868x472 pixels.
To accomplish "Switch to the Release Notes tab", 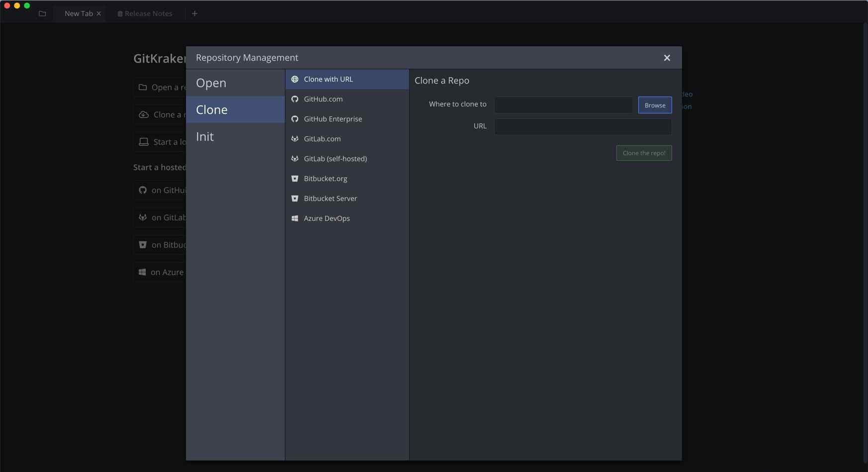I will pos(145,13).
